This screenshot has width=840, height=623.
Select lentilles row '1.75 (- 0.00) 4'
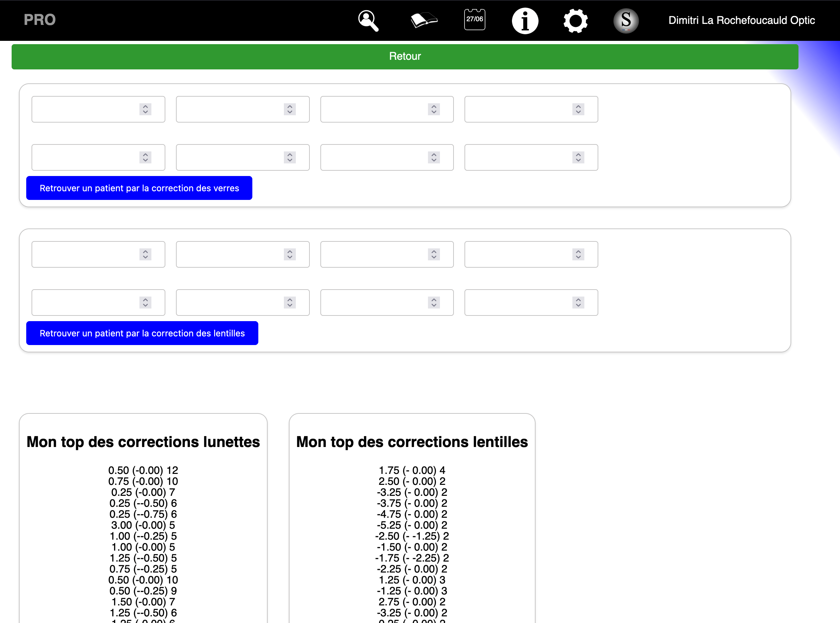(412, 471)
